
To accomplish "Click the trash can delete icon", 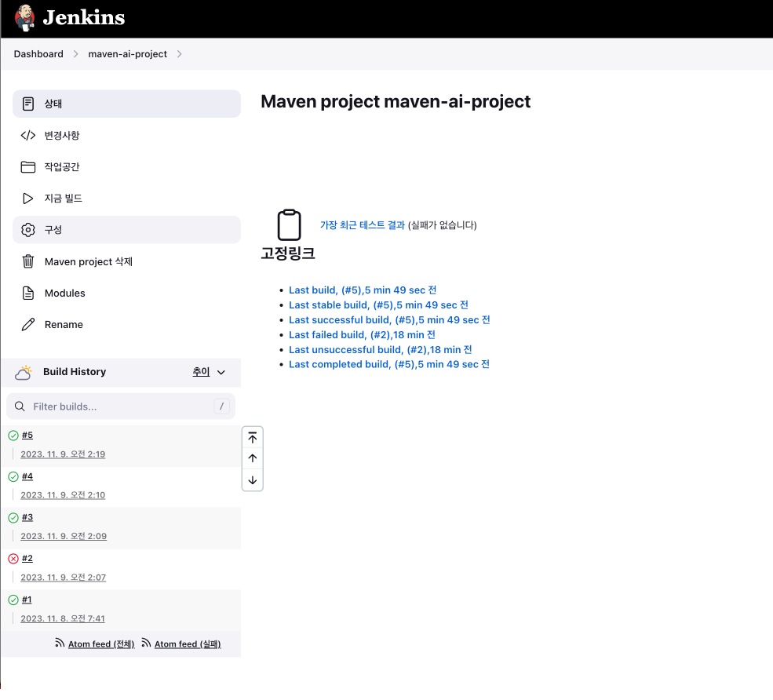I will pyautogui.click(x=28, y=261).
